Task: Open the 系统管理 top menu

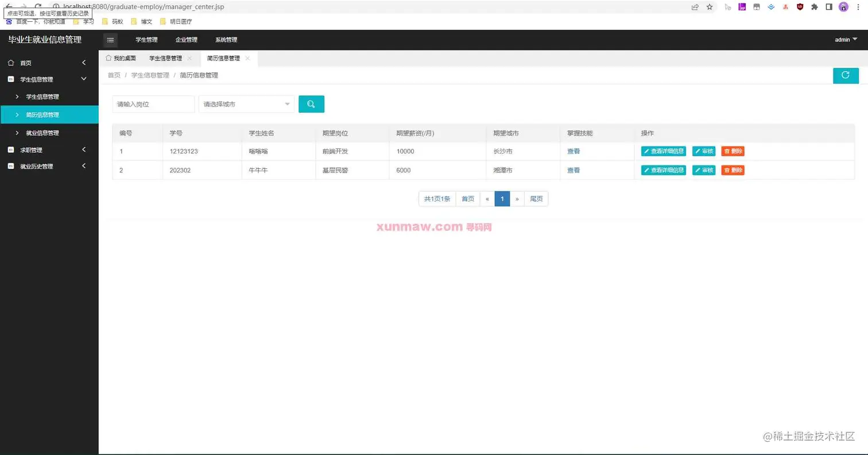Action: click(x=226, y=40)
